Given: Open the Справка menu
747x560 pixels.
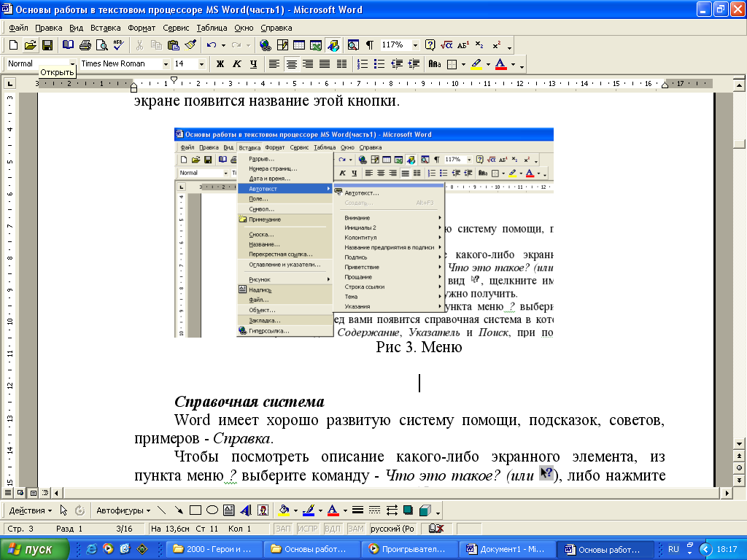Looking at the screenshot, I should (276, 28).
